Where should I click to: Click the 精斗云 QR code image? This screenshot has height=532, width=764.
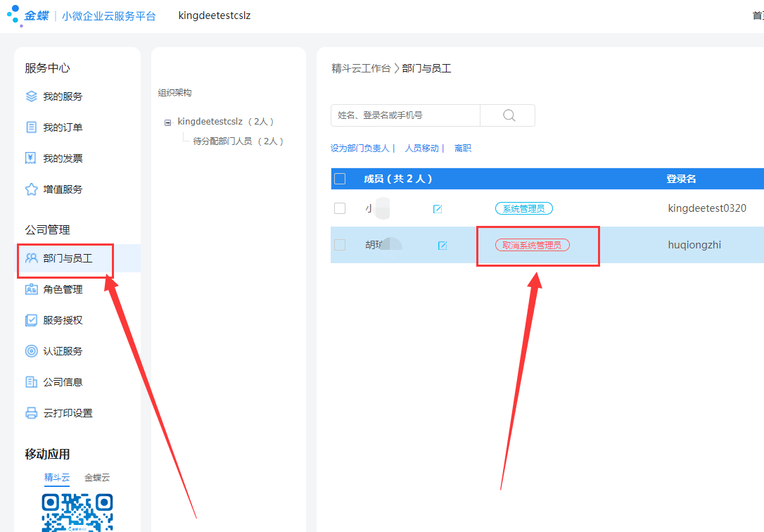[x=77, y=512]
